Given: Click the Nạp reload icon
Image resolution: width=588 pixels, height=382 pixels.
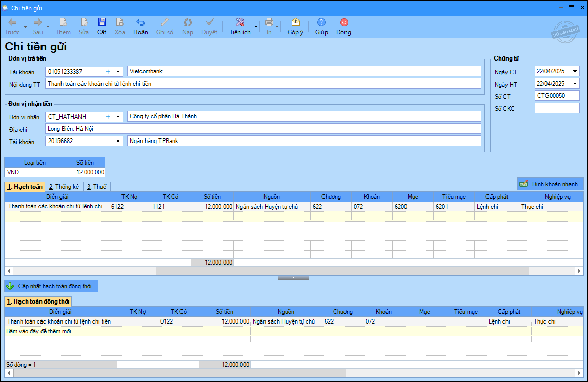Looking at the screenshot, I should click(188, 27).
